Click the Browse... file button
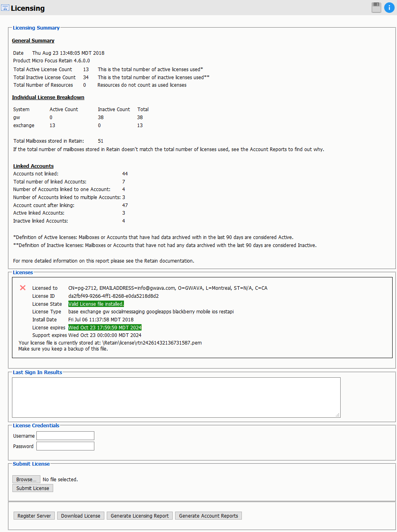The image size is (397, 532). (x=26, y=479)
